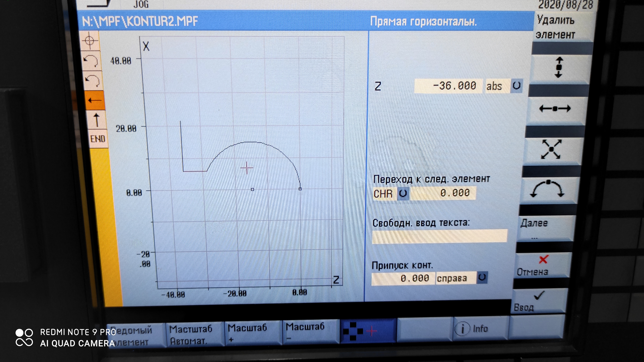The image size is (644, 362).
Task: Click the second arc element icon
Action: 93,80
